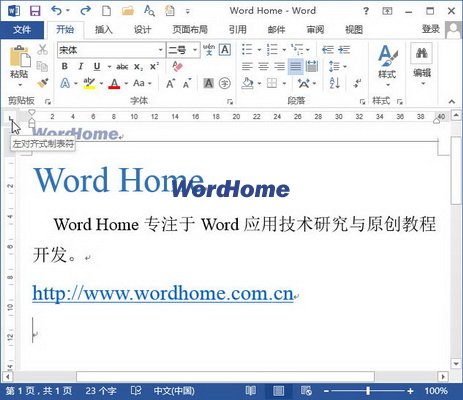Redo the last action
The width and height of the screenshot is (463, 400).
click(x=86, y=10)
